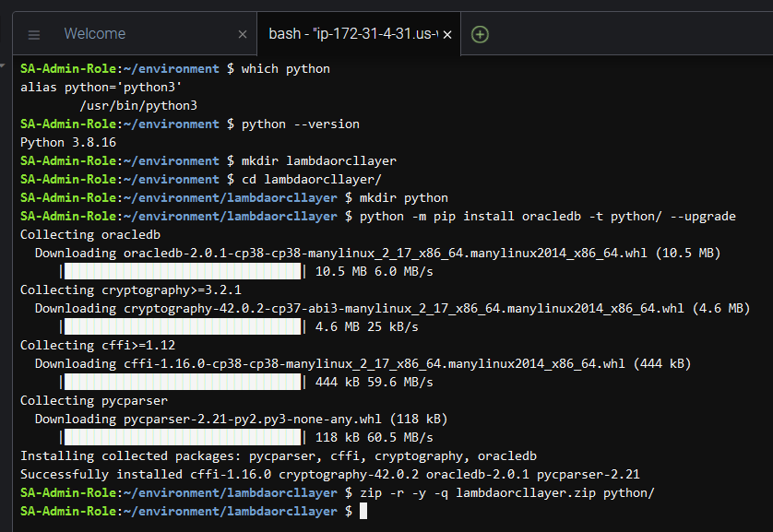Screen dimensions: 773x532
Task: Close the Welcome tab
Action: pos(243,34)
